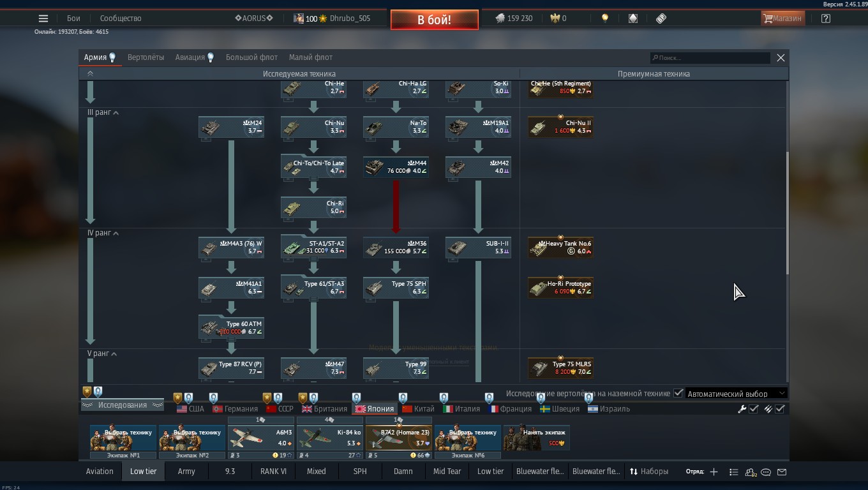Screen dimensions: 868x490
Task: Choose the Mid Tear preset
Action: click(447, 471)
